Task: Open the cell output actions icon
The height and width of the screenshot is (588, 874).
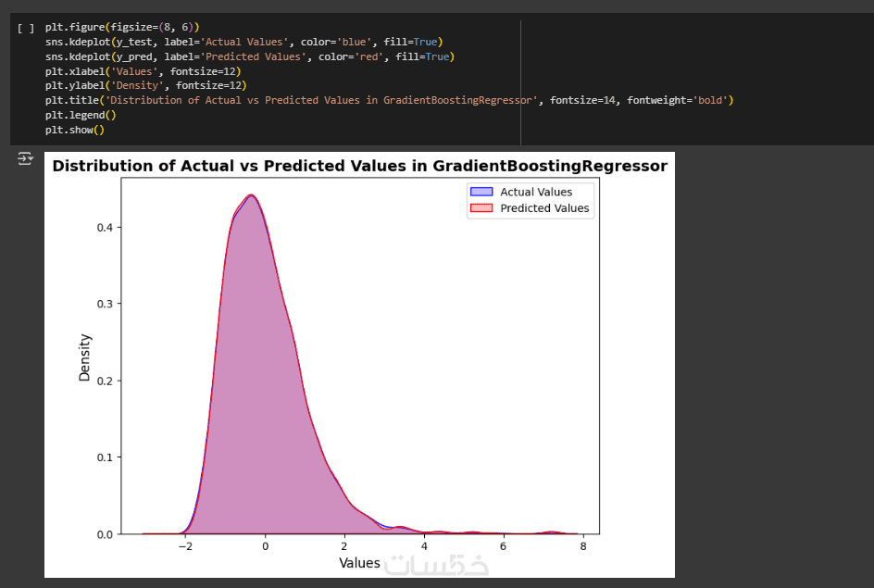Action: [x=25, y=159]
